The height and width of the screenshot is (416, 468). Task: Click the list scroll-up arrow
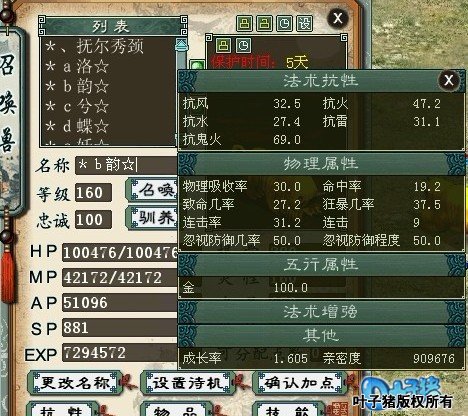[181, 45]
